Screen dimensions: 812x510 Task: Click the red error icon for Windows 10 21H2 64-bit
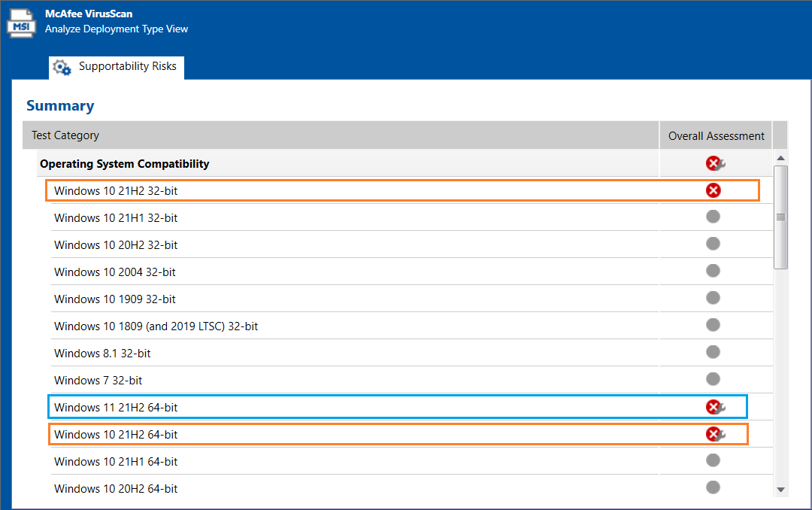click(713, 434)
